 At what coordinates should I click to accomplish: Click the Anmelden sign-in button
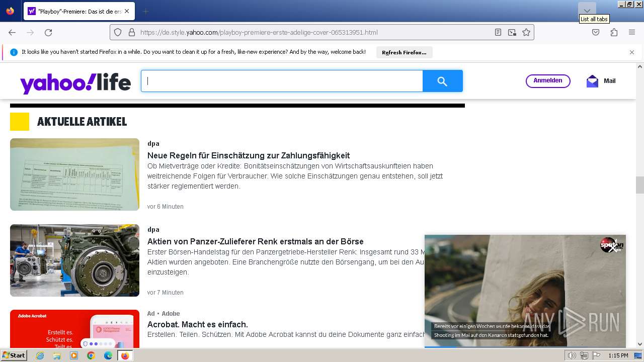pos(548,81)
